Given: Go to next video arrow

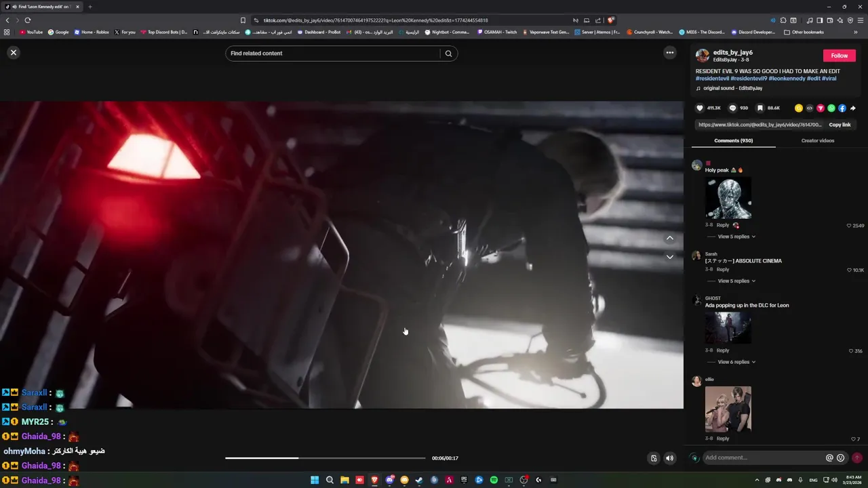Looking at the screenshot, I should pos(669,257).
